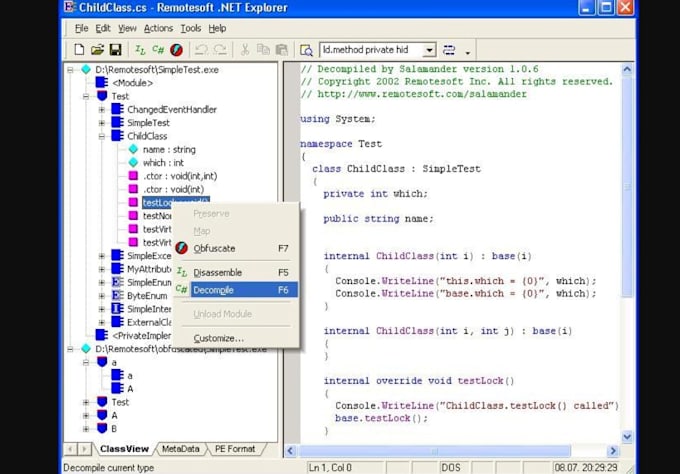
Task: Expand the second Test namespace node
Action: coord(86,402)
